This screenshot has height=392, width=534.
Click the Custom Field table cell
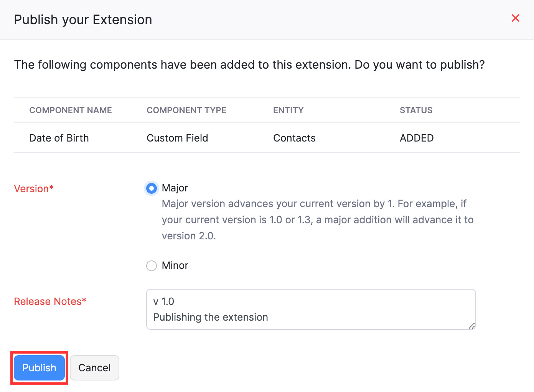click(x=177, y=138)
